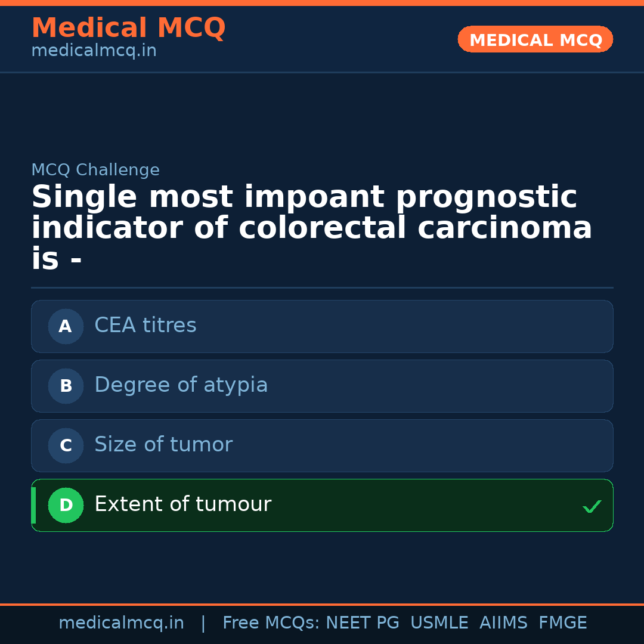644x644 pixels.
Task: Click the letter A circle icon
Action: [x=66, y=326]
